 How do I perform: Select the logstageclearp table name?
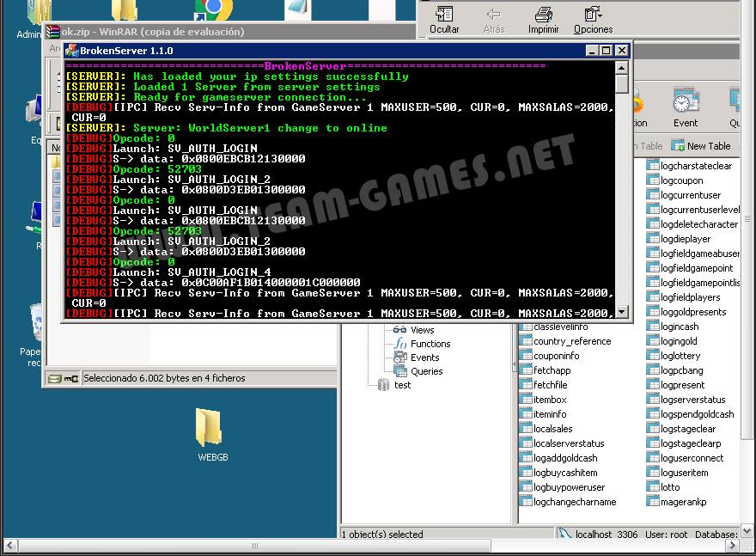pyautogui.click(x=691, y=443)
